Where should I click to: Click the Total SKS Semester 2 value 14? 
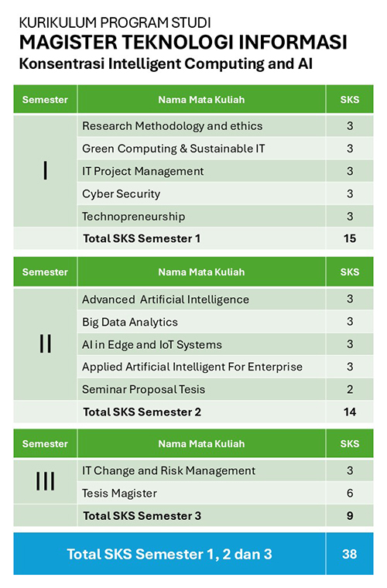(350, 412)
